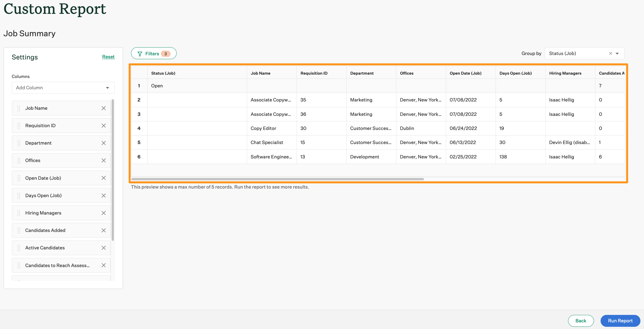
Task: Go Back to previous step
Action: (581, 321)
